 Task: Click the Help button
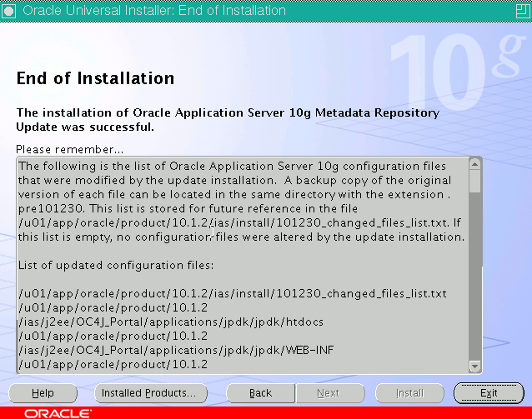coord(43,393)
